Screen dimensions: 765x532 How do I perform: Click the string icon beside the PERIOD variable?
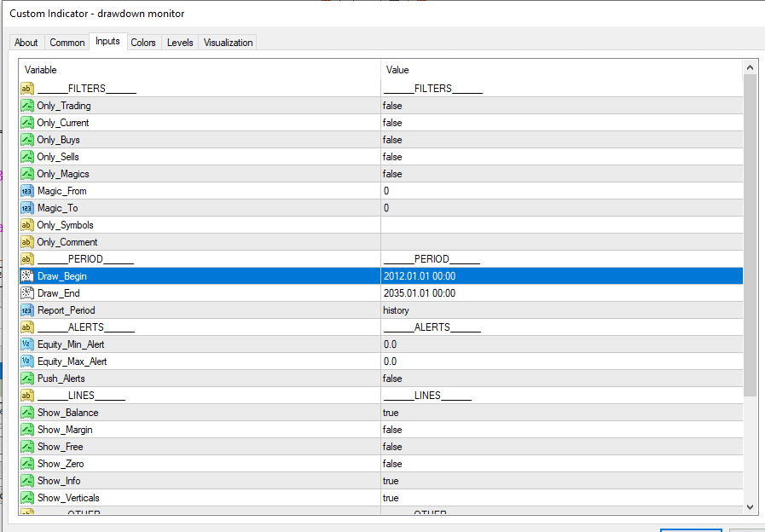point(27,259)
